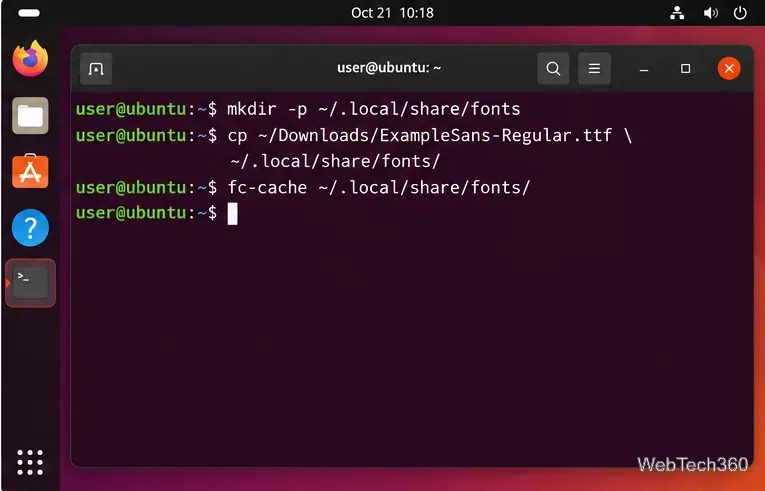The image size is (765, 491).
Task: Open the Files app in dock
Action: click(30, 116)
